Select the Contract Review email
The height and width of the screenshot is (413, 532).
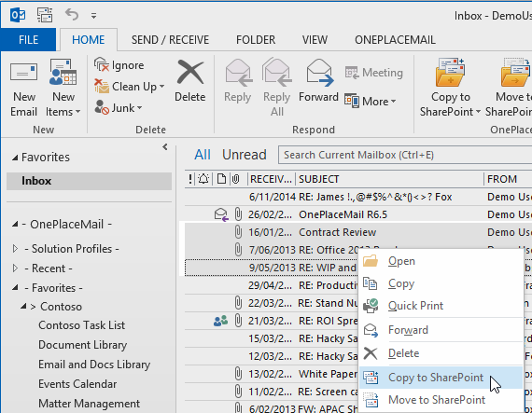tap(358, 232)
